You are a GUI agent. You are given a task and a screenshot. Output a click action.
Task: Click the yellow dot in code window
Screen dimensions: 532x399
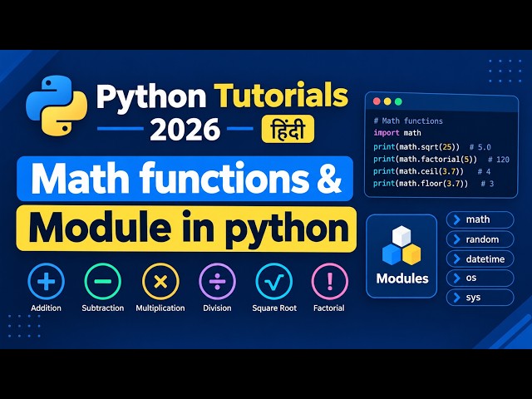pyautogui.click(x=387, y=101)
